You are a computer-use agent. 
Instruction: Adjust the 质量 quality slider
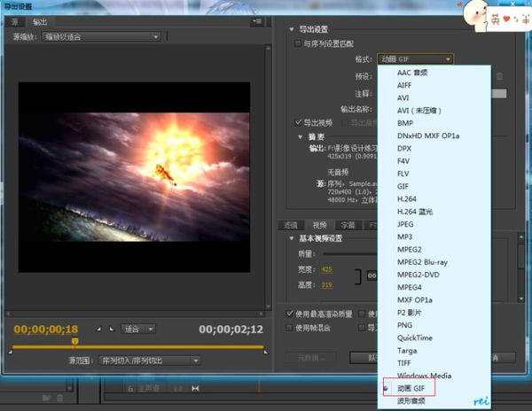tap(350, 253)
